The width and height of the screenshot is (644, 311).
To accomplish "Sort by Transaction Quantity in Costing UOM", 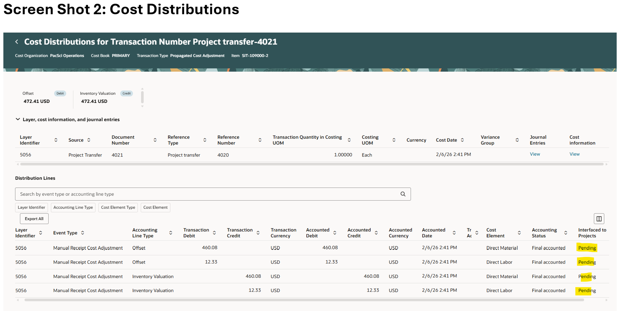I will coord(349,140).
